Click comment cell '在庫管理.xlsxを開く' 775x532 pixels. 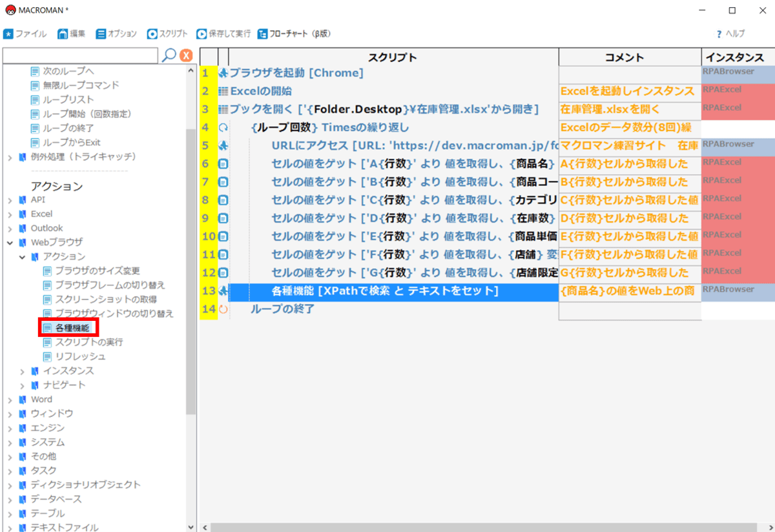click(x=630, y=109)
